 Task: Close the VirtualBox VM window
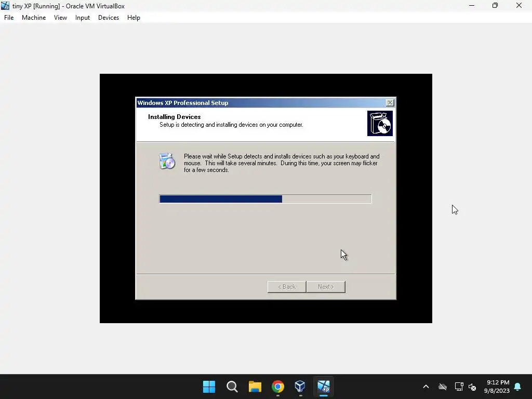tap(519, 6)
